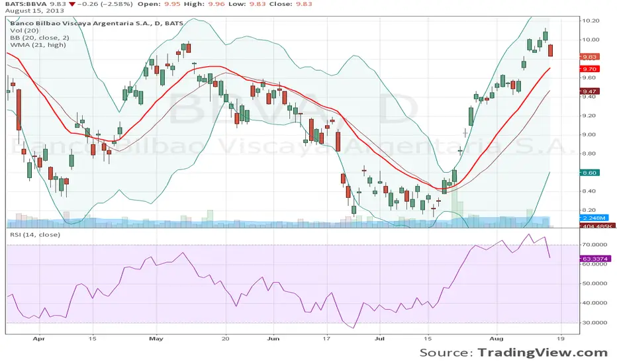This screenshot has width=617, height=364.
Task: Click the Vol (20) indicator label
Action: click(x=24, y=30)
